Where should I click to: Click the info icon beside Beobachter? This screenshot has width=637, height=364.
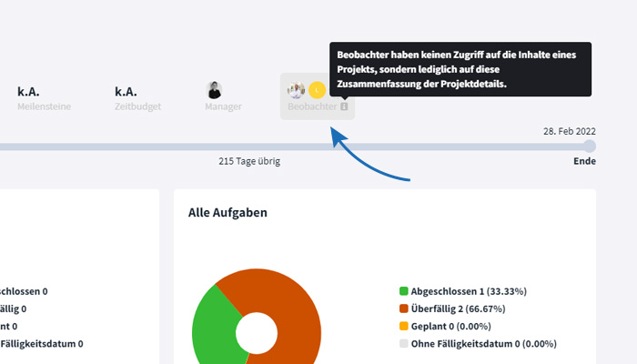(x=344, y=106)
